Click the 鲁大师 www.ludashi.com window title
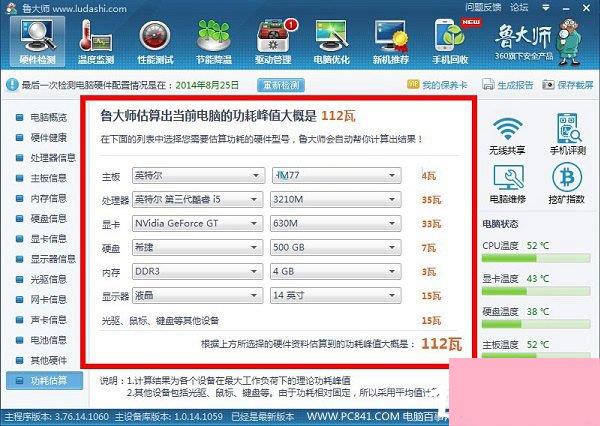The width and height of the screenshot is (600, 426). point(74,8)
